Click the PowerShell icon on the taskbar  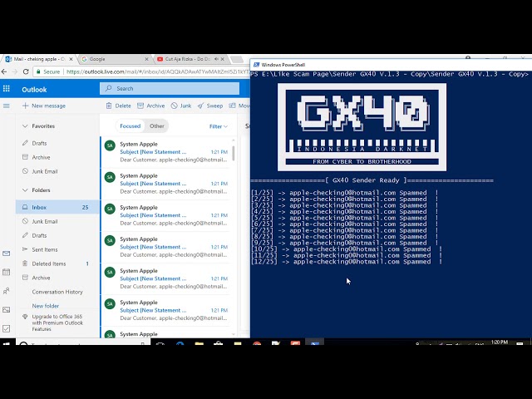click(314, 343)
